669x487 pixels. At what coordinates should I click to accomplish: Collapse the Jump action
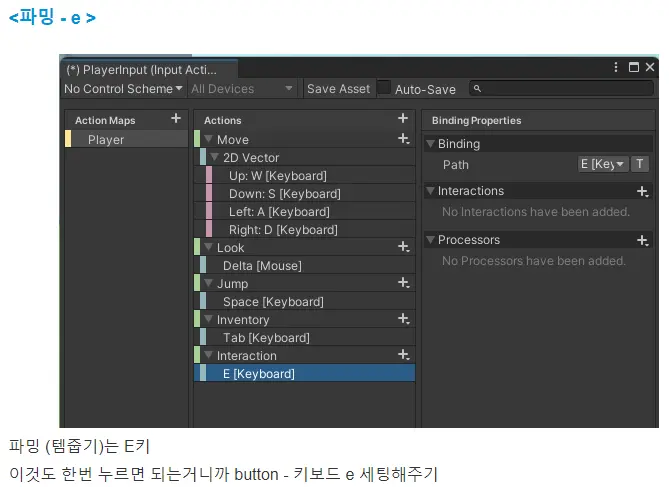tap(209, 283)
